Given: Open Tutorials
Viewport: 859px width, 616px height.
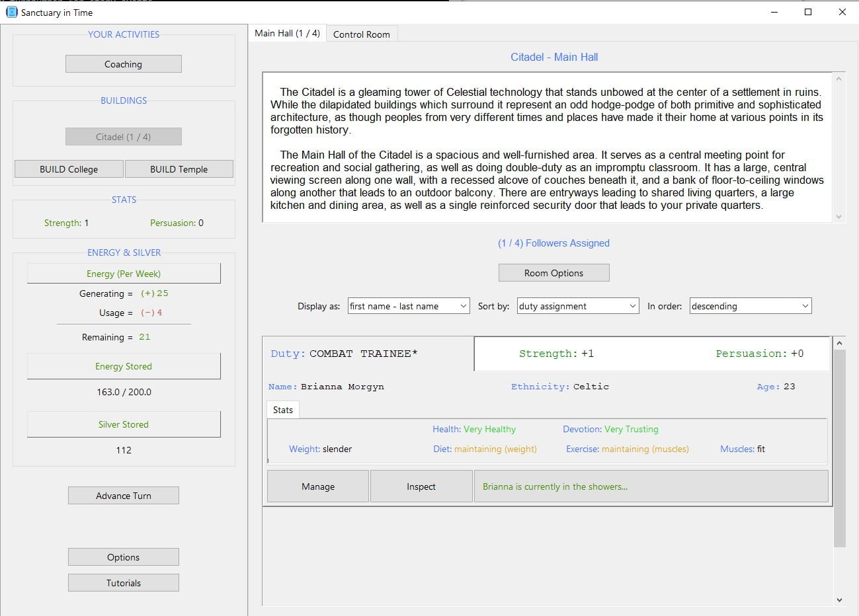Looking at the screenshot, I should click(x=124, y=583).
